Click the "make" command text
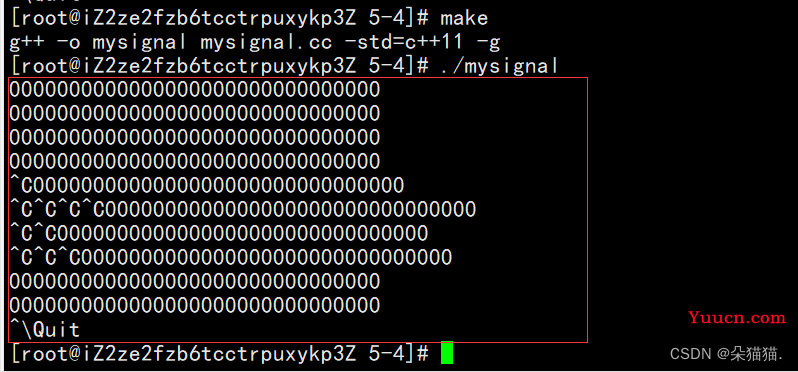The image size is (798, 372). pyautogui.click(x=464, y=19)
